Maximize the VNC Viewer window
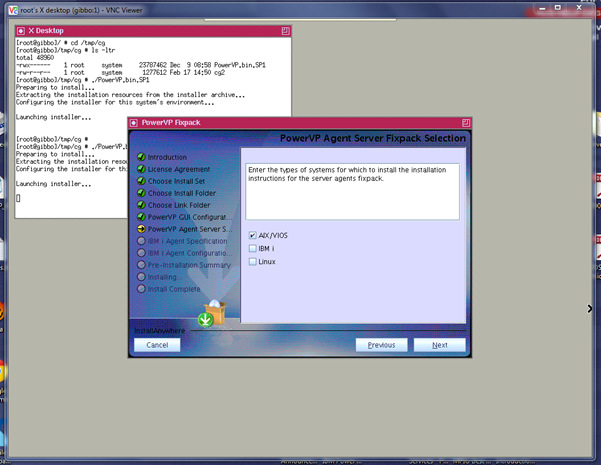Image resolution: width=601 pixels, height=465 pixels. 558,8
